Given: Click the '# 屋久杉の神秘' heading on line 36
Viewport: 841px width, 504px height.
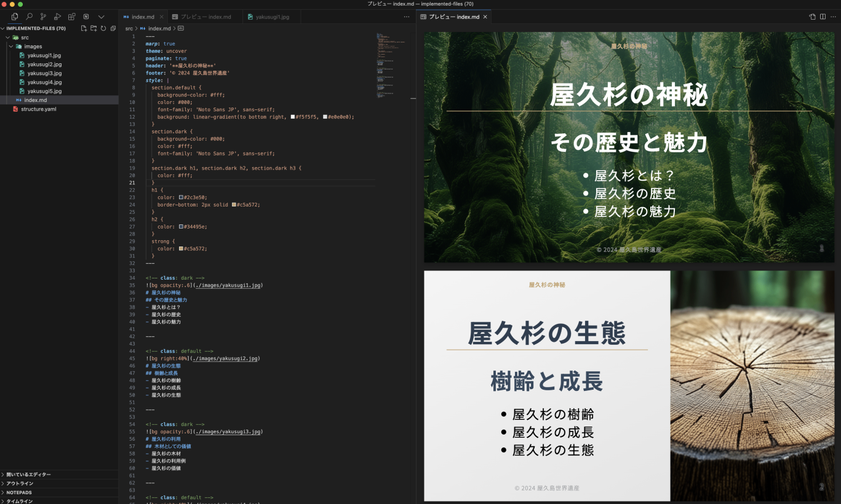Looking at the screenshot, I should point(163,293).
